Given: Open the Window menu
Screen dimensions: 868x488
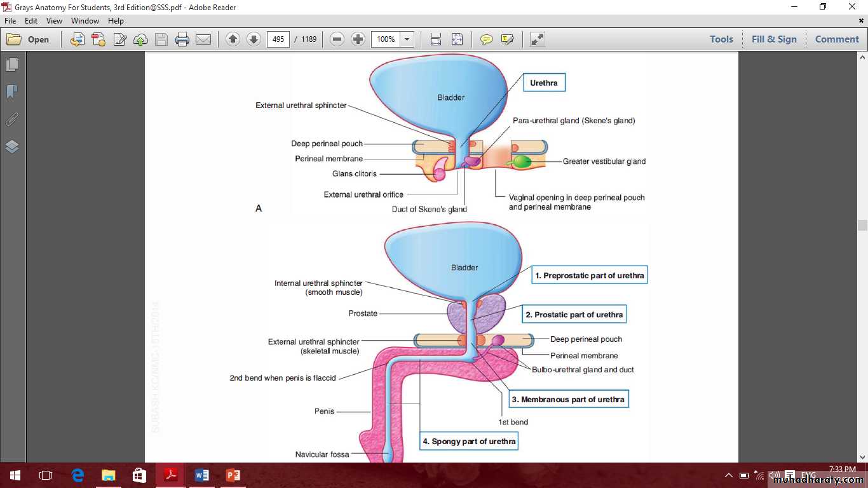Looking at the screenshot, I should [x=85, y=21].
